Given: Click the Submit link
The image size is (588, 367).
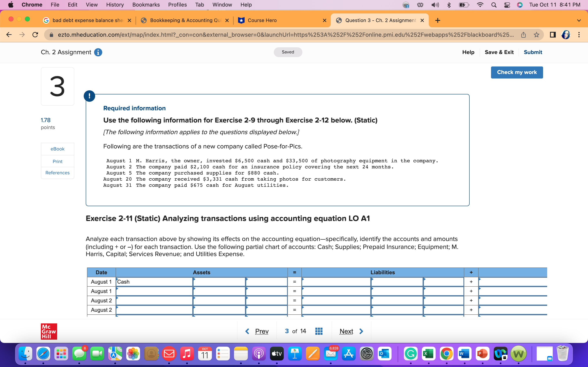Looking at the screenshot, I should coord(533,52).
